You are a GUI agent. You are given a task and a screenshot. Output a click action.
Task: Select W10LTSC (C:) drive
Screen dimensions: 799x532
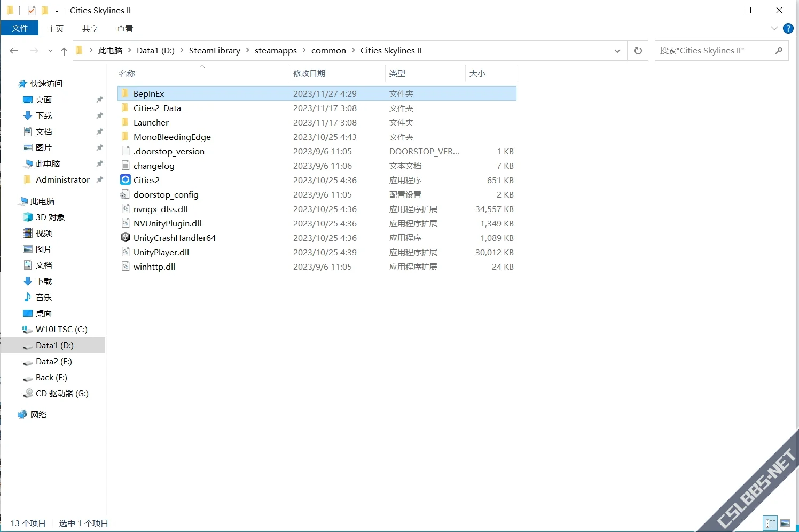(x=61, y=329)
